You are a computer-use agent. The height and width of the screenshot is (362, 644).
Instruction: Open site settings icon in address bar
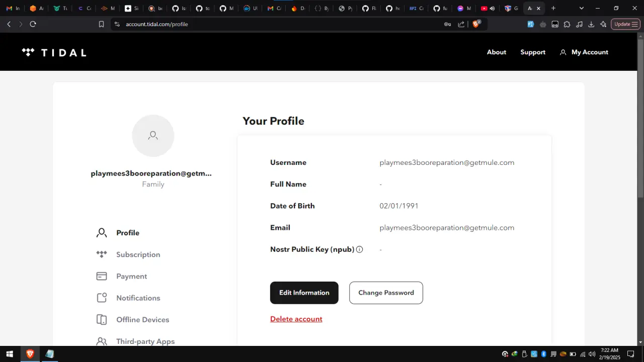click(x=117, y=24)
